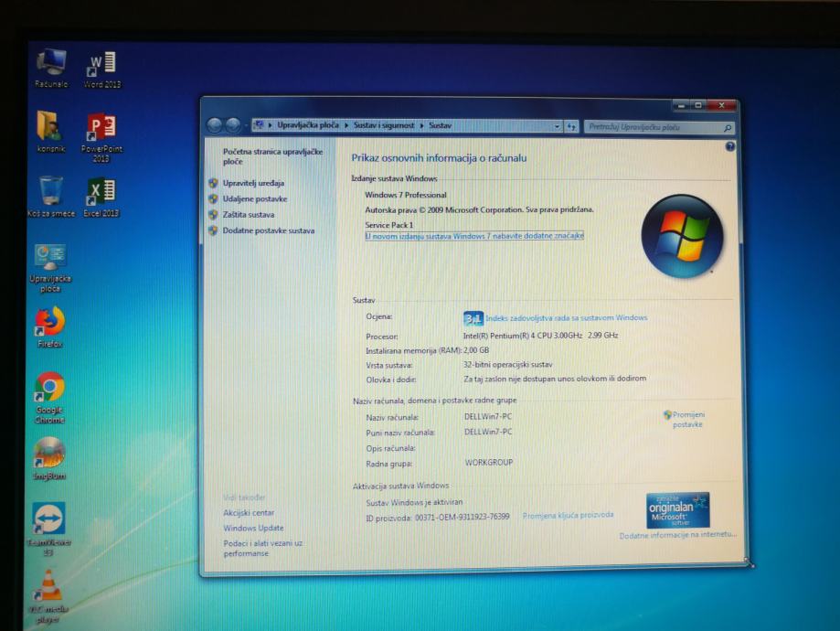The width and height of the screenshot is (840, 631).
Task: Click the DELLWin7-PC value next to Naziv računala
Action: coord(488,417)
